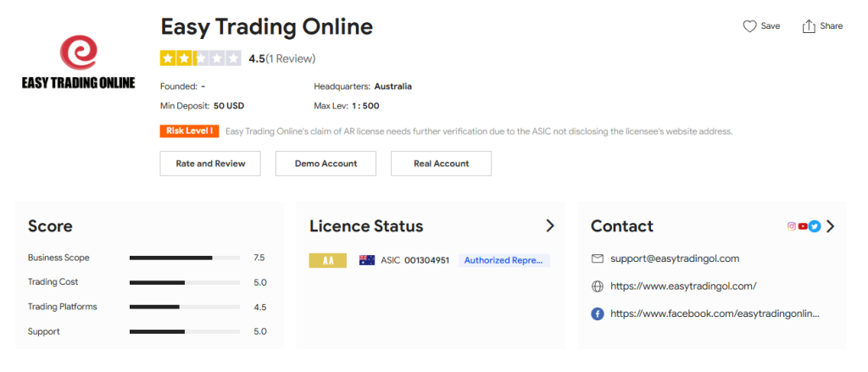Open the Facebook page URL link
Viewport: 868px width, 372px height.
click(x=715, y=314)
